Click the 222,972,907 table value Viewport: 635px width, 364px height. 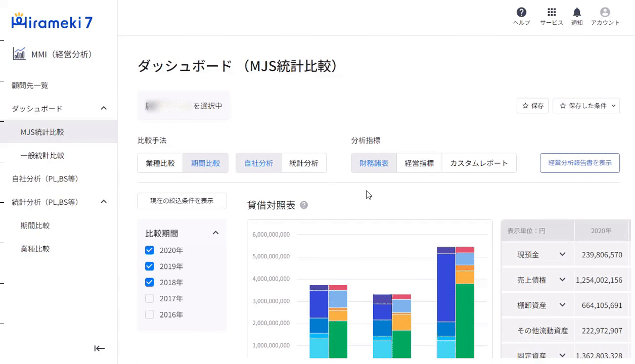602,331
